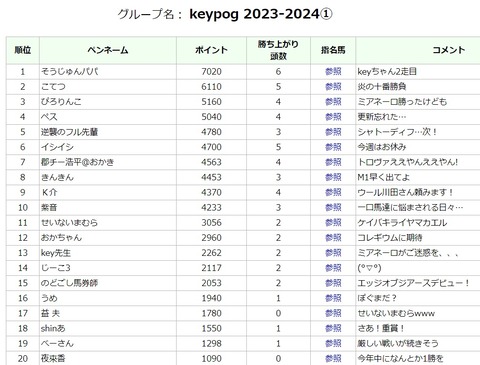Select the group name keypog 2023-2024①
The width and height of the screenshot is (480, 365).
coord(261,14)
